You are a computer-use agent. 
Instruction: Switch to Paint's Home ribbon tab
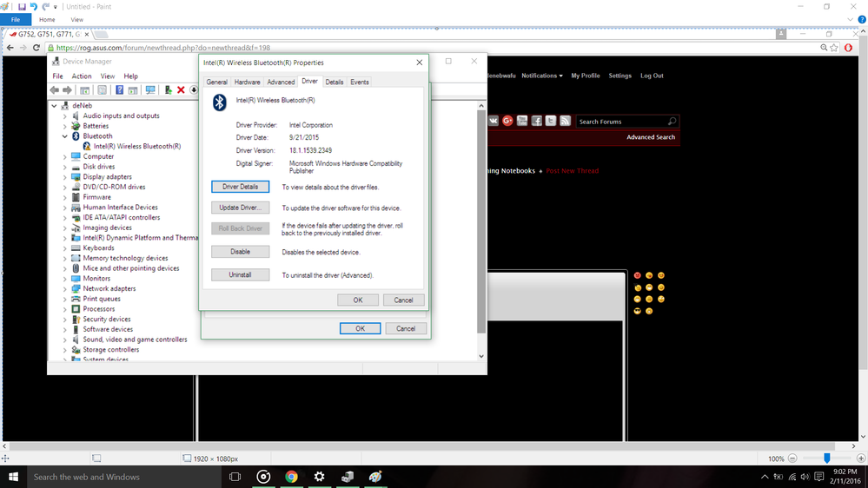(x=47, y=19)
